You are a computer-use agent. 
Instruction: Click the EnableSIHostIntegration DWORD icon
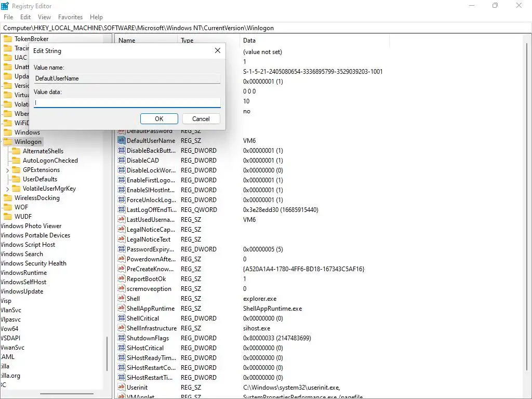click(x=122, y=189)
